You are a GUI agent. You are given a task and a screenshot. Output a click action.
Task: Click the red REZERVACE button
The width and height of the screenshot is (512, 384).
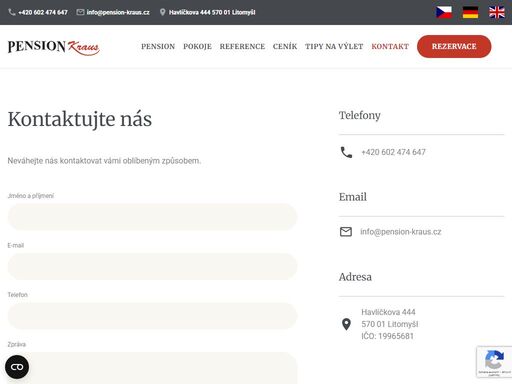(454, 46)
